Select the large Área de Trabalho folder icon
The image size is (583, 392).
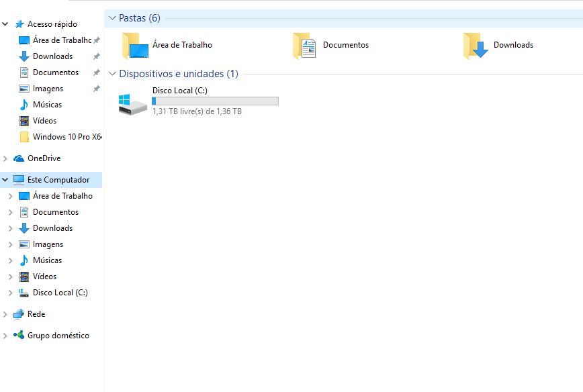tap(136, 46)
